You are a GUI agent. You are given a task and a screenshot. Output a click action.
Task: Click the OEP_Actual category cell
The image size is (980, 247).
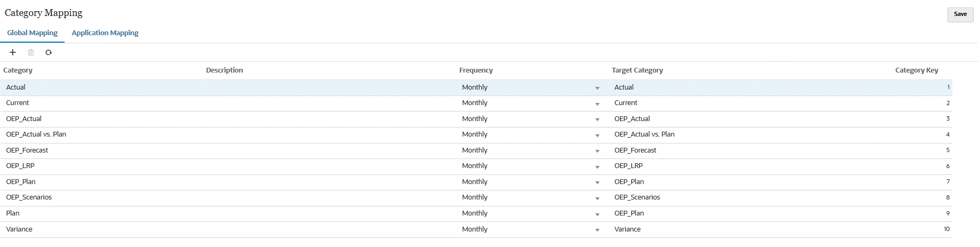pyautogui.click(x=24, y=119)
